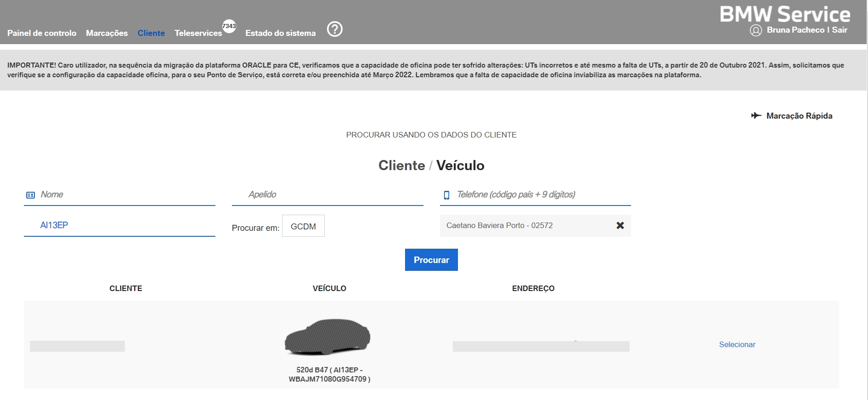Image resolution: width=868 pixels, height=400 pixels.
Task: Click the CLIENTE column header
Action: tap(126, 288)
